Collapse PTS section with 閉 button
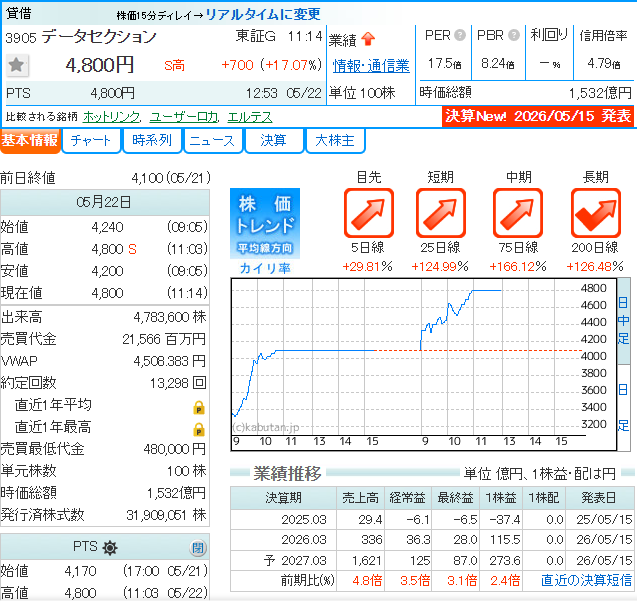Image resolution: width=637 pixels, height=601 pixels. point(198,548)
